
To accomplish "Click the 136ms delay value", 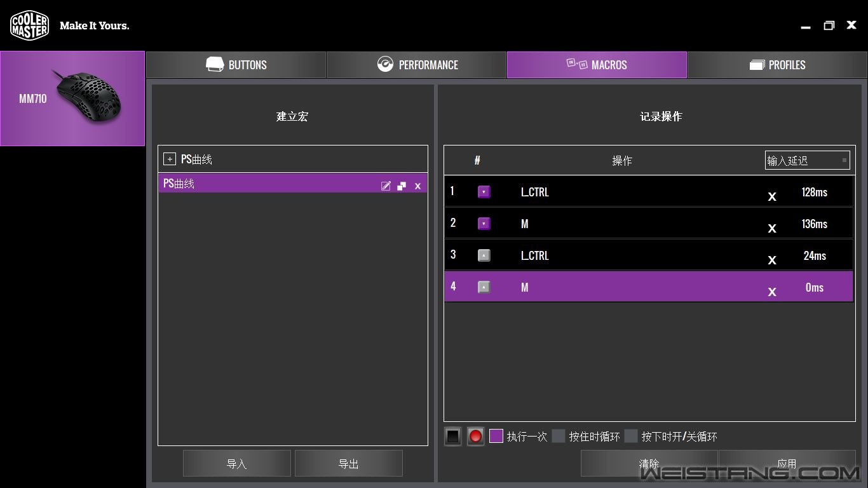I will pos(815,224).
